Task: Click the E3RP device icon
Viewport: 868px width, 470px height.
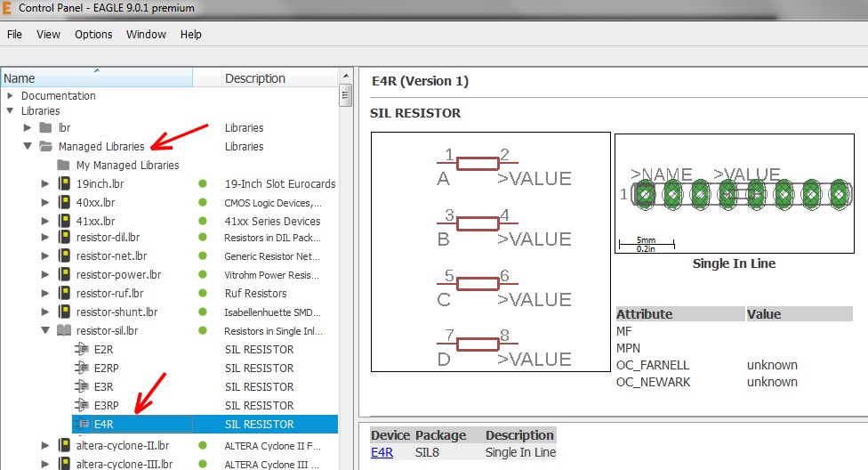Action: pyautogui.click(x=82, y=405)
